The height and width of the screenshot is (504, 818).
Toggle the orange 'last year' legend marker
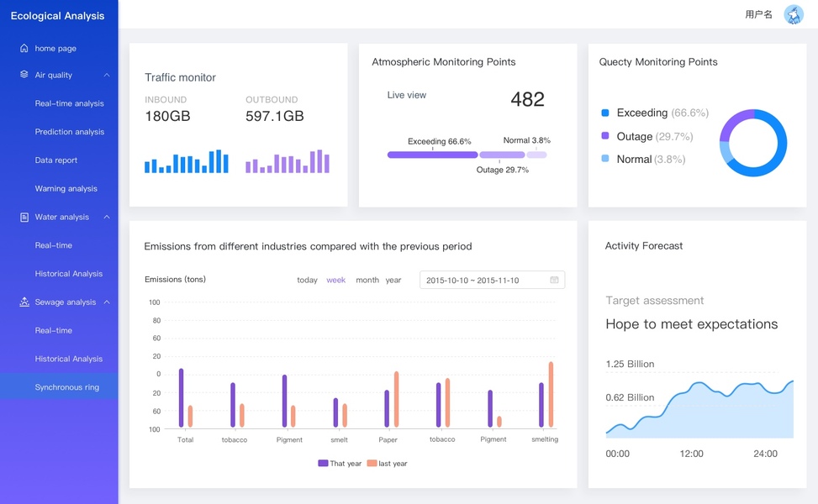tap(372, 464)
